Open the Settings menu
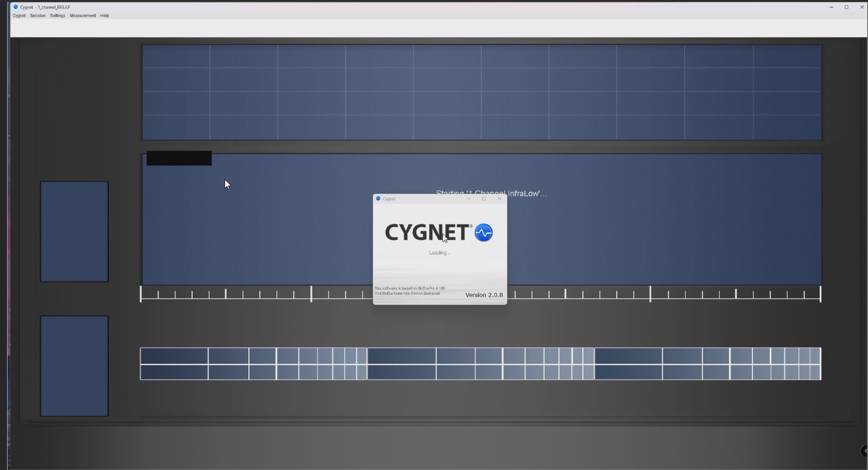Viewport: 868px width, 470px height. pos(58,16)
